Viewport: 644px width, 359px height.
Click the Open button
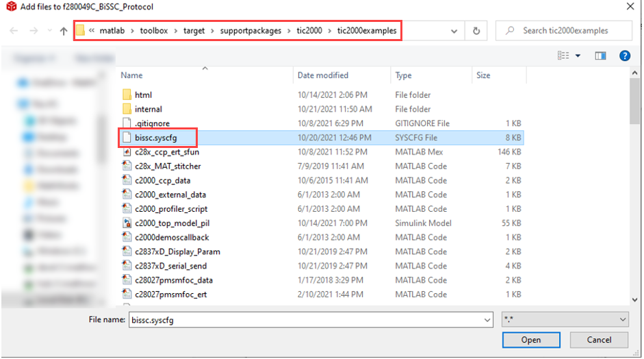click(530, 340)
